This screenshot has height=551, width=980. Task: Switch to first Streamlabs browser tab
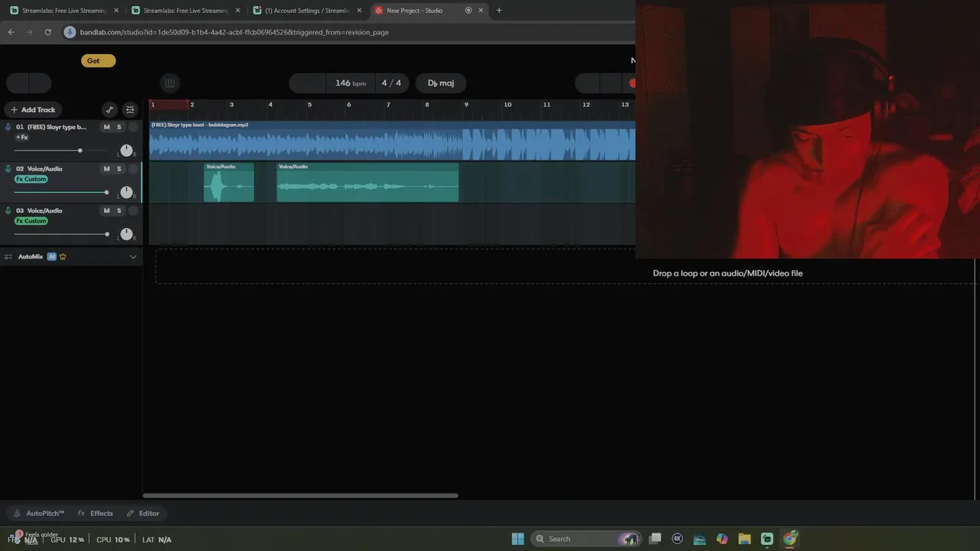click(x=64, y=11)
